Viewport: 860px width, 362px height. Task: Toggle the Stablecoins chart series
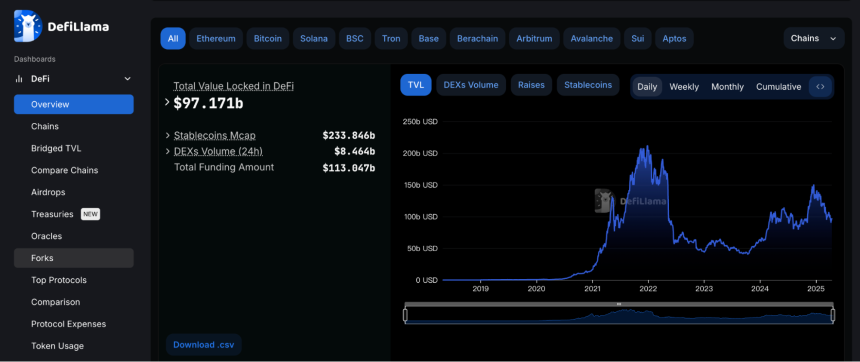[588, 85]
